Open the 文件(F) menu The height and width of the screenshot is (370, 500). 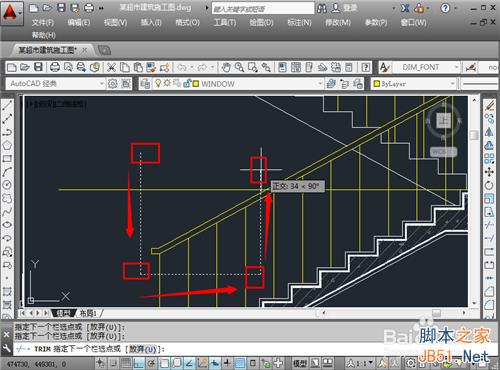43,23
